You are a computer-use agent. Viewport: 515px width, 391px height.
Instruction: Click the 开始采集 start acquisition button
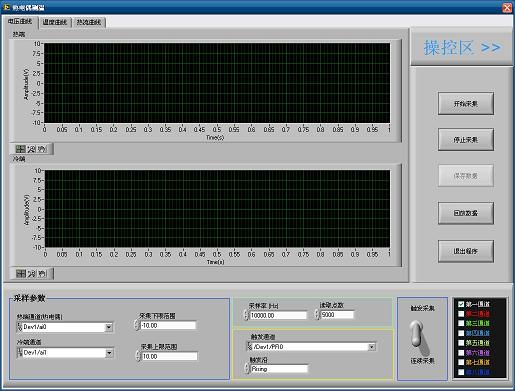click(x=466, y=104)
